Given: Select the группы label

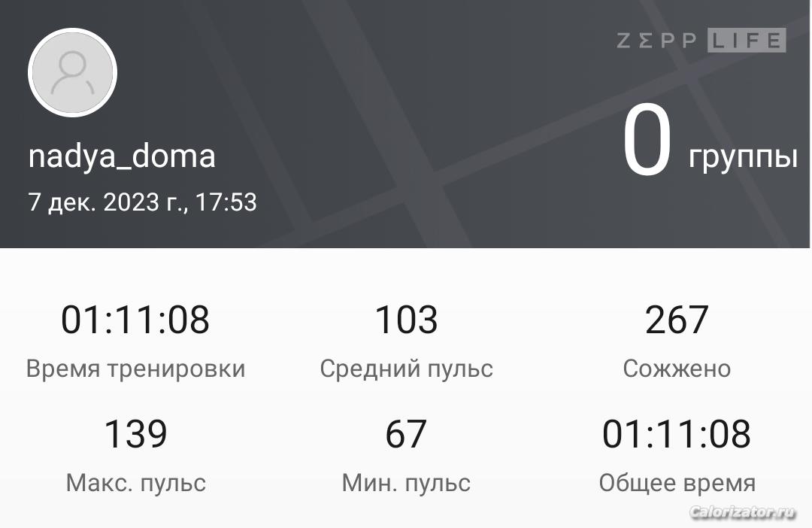Looking at the screenshot, I should [743, 156].
